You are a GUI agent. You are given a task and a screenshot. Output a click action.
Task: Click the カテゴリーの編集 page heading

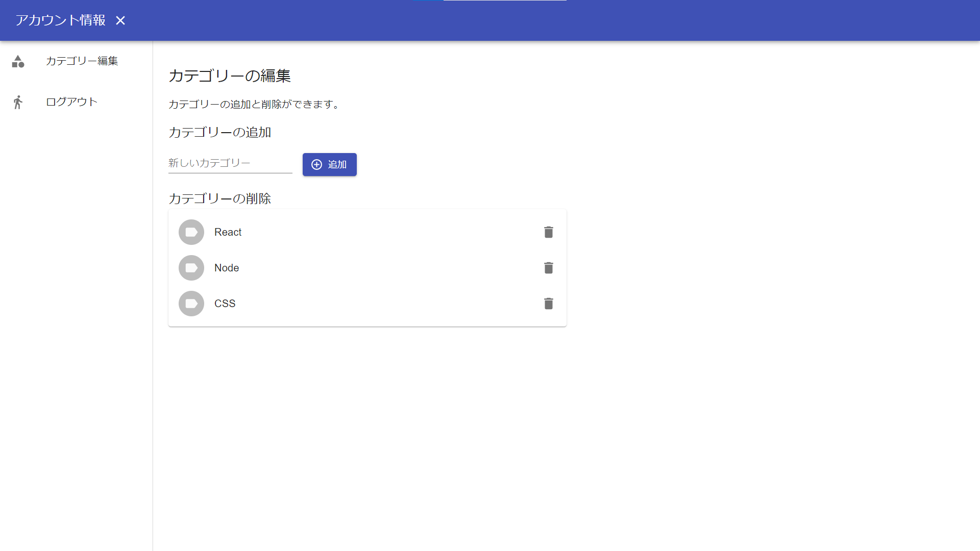click(230, 76)
